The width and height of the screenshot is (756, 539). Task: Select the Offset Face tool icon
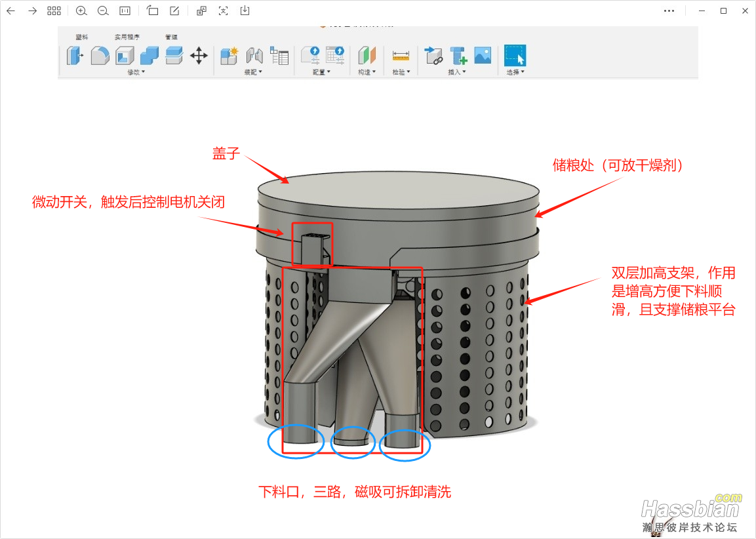pyautogui.click(x=174, y=56)
